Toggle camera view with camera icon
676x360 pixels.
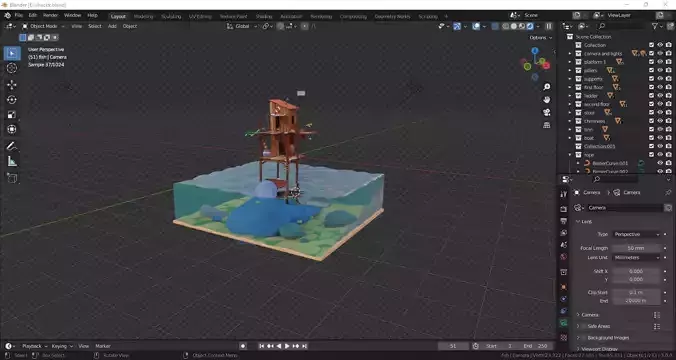(x=547, y=112)
